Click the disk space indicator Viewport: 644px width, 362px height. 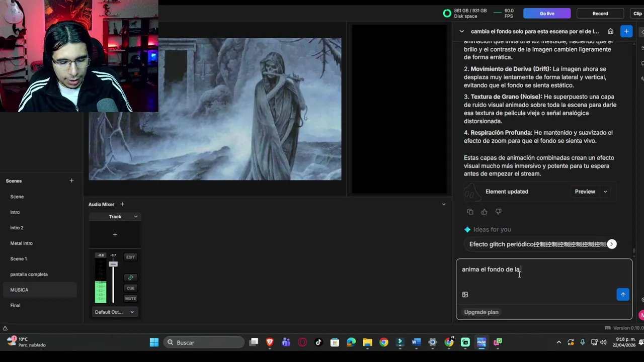(x=465, y=14)
